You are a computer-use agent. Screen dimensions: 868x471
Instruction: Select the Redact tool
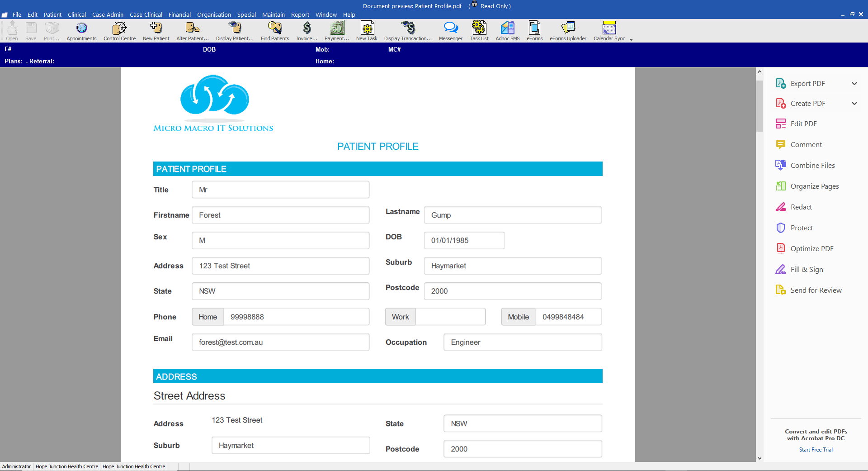click(x=801, y=207)
